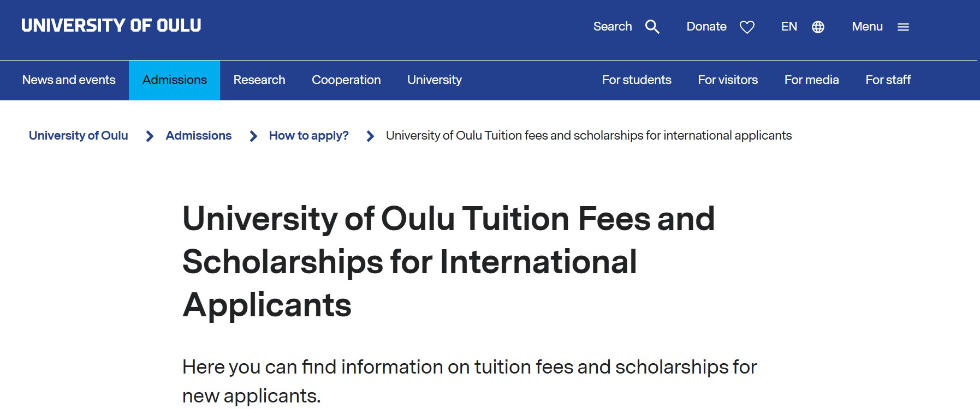980x409 pixels.
Task: Open the language globe icon
Action: click(x=817, y=26)
